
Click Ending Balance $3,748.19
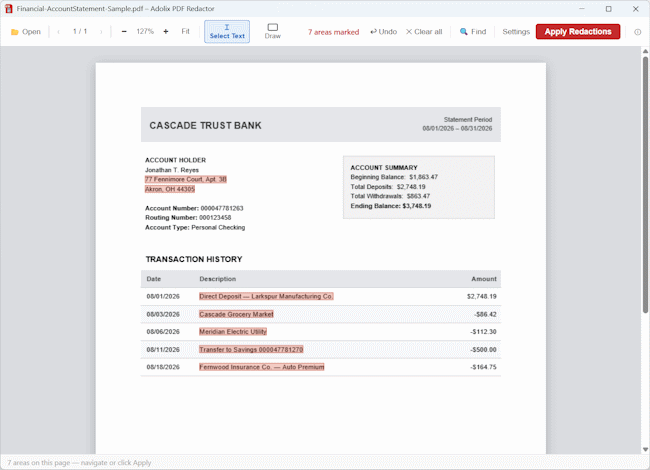(x=390, y=206)
